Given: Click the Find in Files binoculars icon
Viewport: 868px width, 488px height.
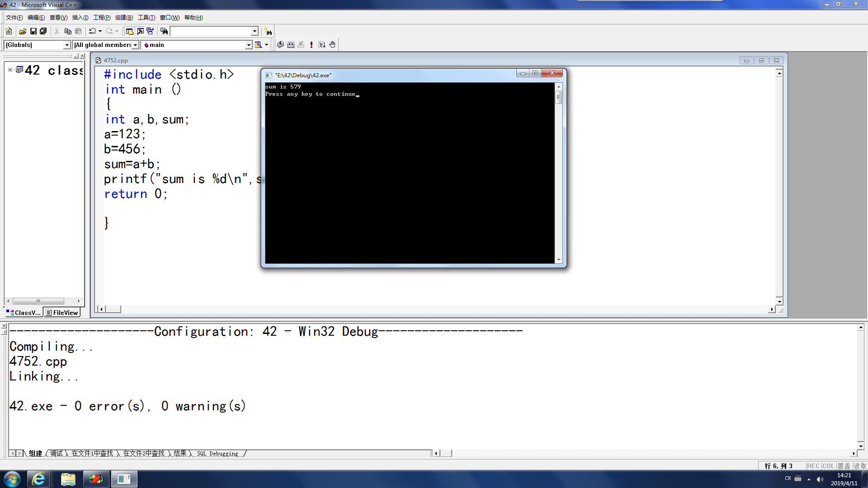Looking at the screenshot, I should (x=164, y=31).
